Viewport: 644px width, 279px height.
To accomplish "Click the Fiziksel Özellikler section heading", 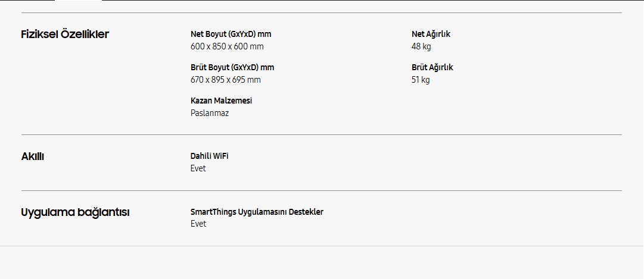I will click(65, 35).
